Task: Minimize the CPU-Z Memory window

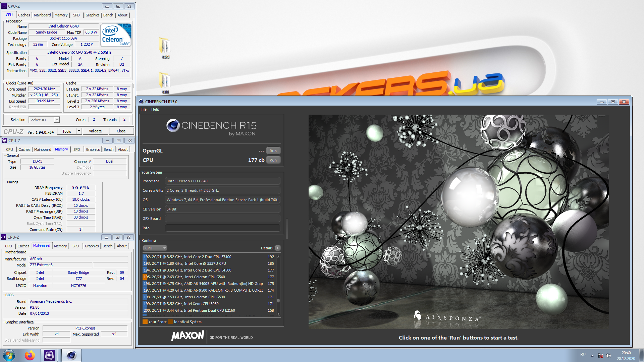Action: 107,141
